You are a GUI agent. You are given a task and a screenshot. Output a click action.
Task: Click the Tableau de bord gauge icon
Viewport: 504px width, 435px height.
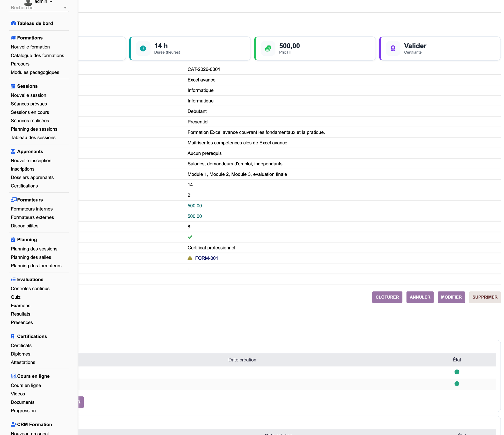tap(13, 23)
